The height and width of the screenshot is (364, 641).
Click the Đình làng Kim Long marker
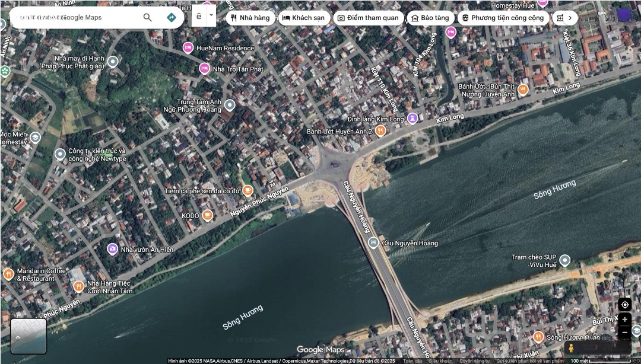(x=412, y=119)
